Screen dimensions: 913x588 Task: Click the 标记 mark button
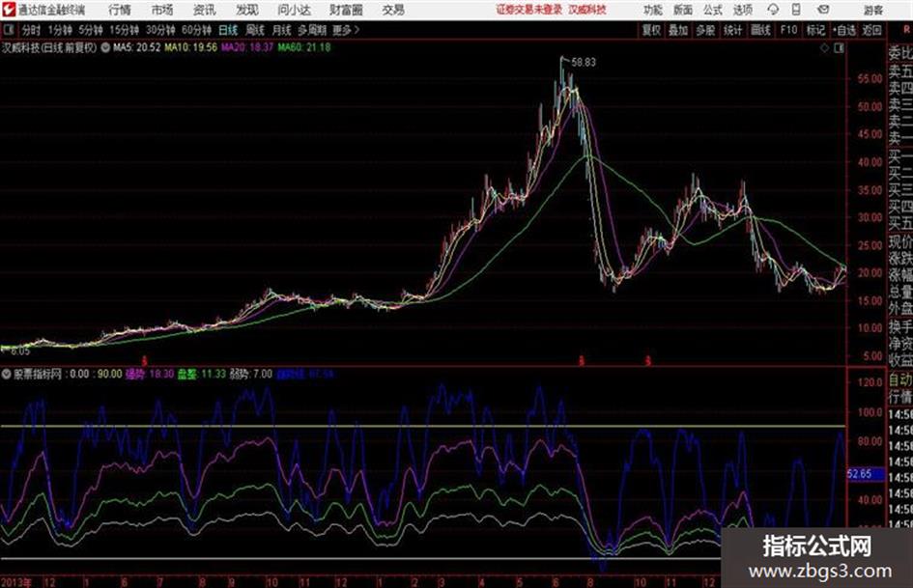(x=815, y=30)
